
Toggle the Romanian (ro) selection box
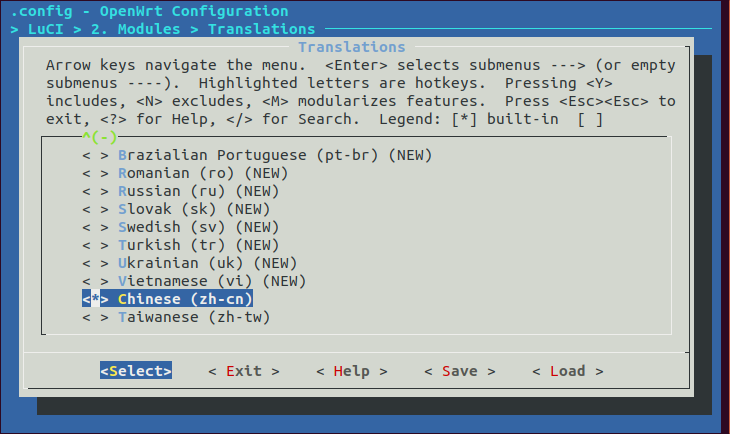tap(95, 173)
